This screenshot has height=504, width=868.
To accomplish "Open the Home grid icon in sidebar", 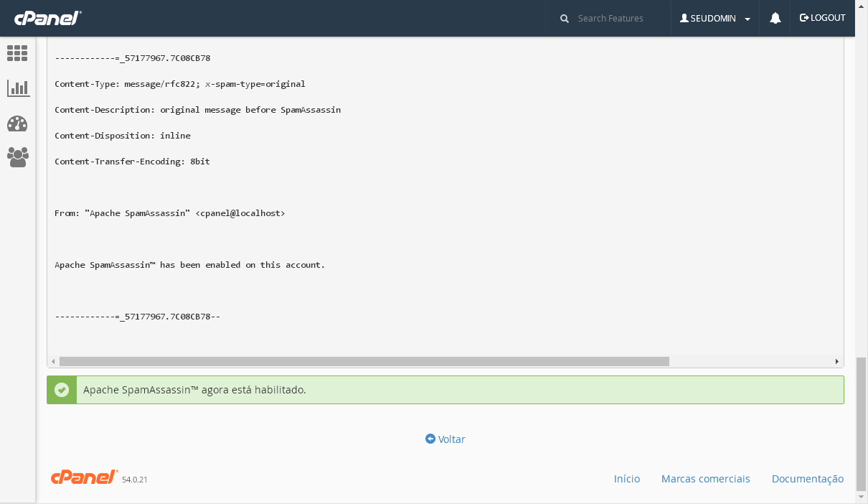I will click(17, 53).
